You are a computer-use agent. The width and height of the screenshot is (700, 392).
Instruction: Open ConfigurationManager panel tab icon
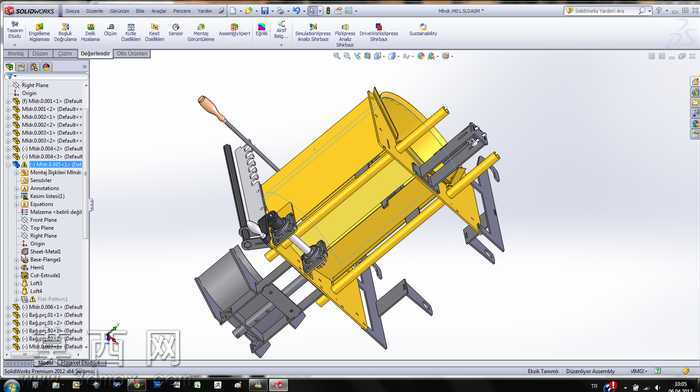click(x=34, y=67)
